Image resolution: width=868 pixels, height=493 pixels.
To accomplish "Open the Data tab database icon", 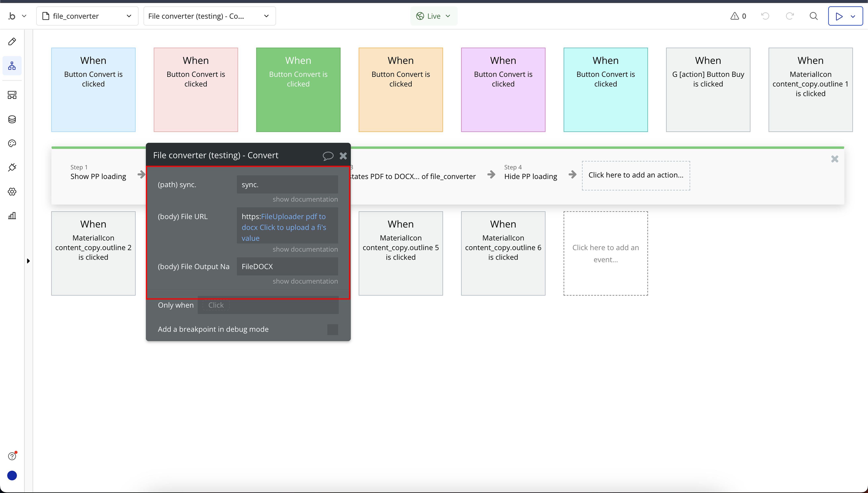I will click(12, 119).
